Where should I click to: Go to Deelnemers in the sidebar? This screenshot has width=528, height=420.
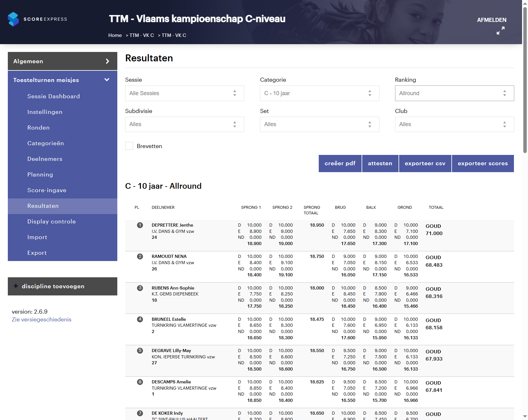[45, 159]
